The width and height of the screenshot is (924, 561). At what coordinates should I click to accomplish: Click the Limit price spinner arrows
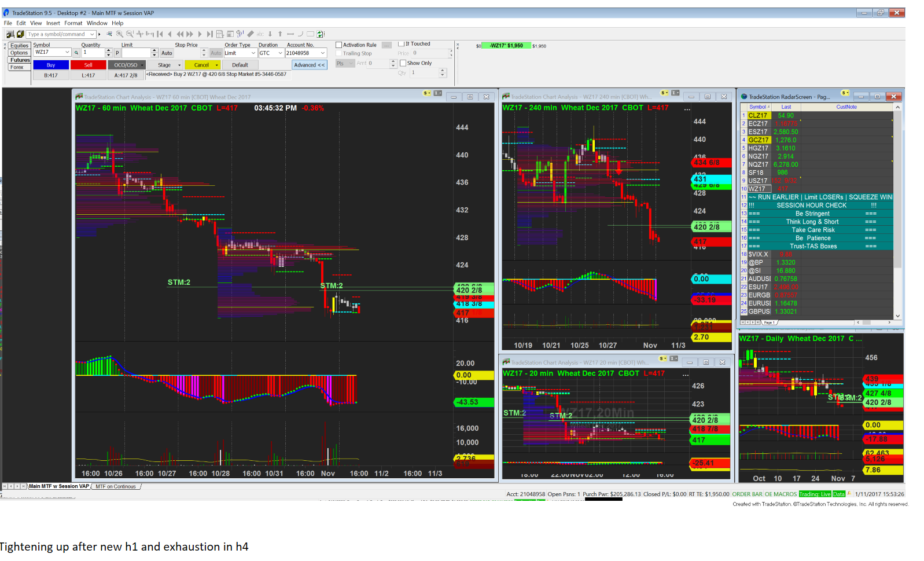pos(154,53)
